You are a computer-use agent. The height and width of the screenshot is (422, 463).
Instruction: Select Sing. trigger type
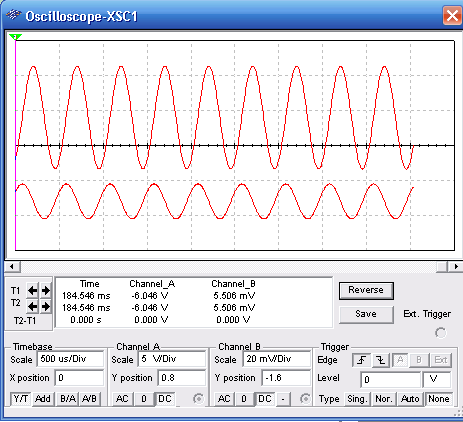point(357,399)
